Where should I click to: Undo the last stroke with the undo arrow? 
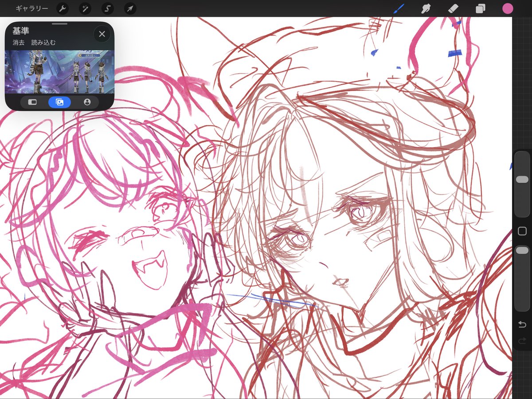(522, 325)
